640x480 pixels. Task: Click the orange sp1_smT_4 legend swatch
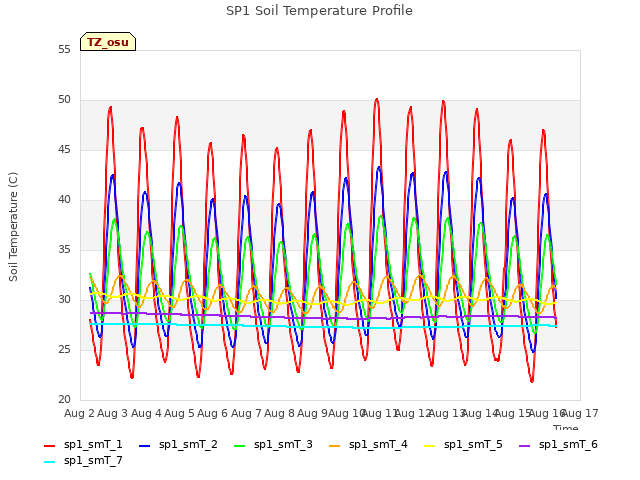click(334, 446)
